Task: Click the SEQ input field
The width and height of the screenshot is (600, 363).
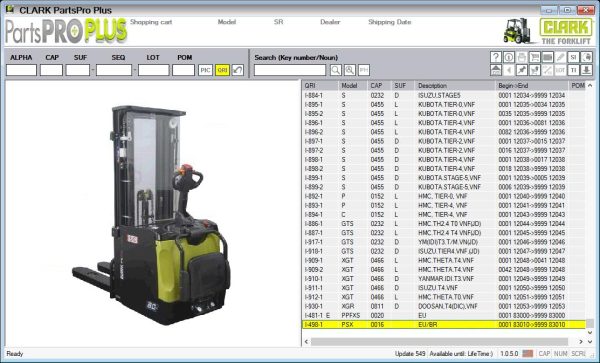Action: point(114,70)
